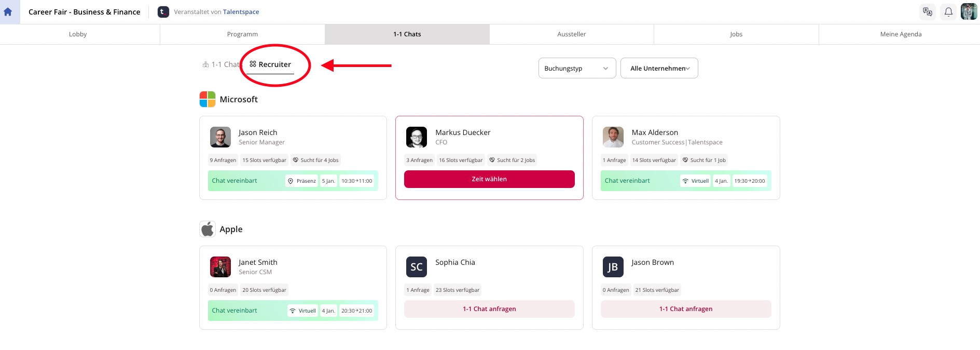Click the '9 Anfragen' tag
This screenshot has height=350, width=980.
pos(223,160)
